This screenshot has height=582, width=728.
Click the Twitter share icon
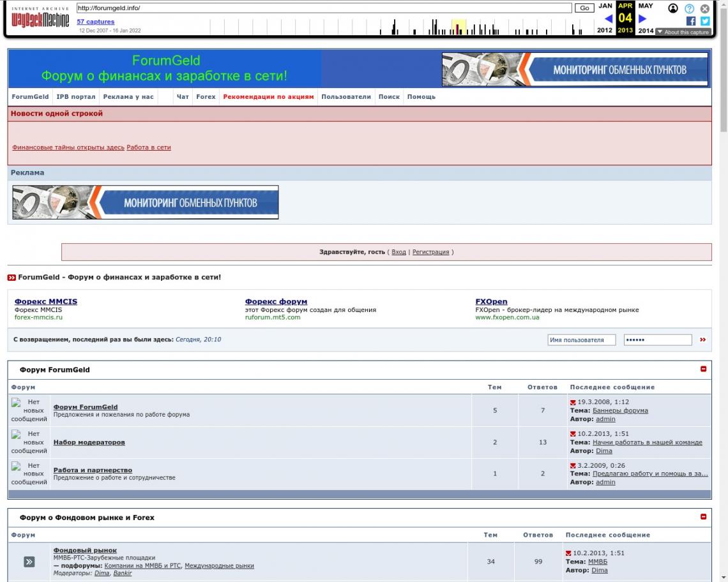point(704,21)
